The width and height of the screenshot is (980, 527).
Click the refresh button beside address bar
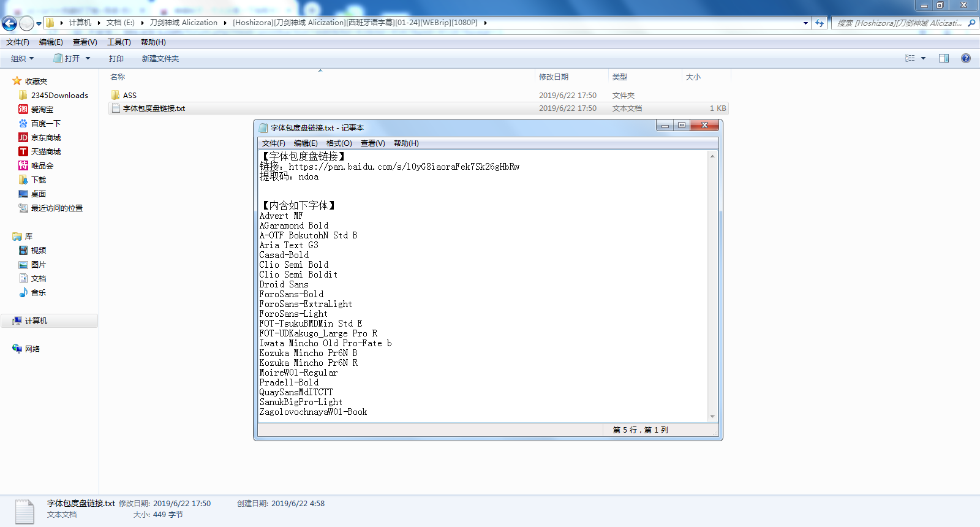820,23
